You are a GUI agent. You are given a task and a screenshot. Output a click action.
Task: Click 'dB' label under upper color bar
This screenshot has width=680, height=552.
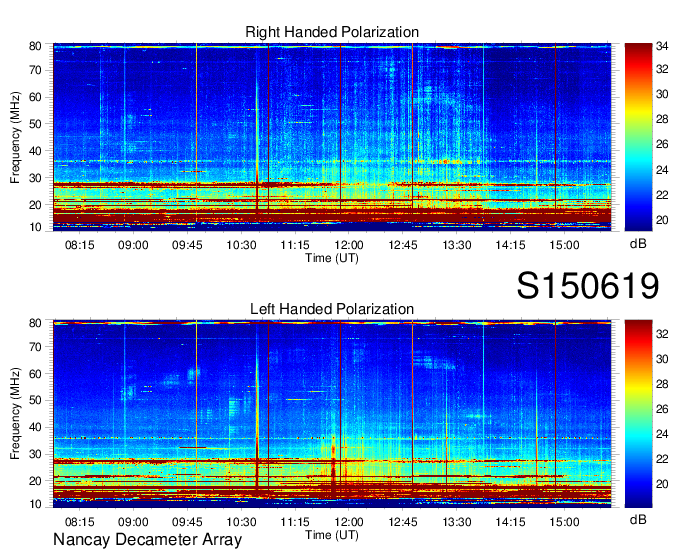638,244
